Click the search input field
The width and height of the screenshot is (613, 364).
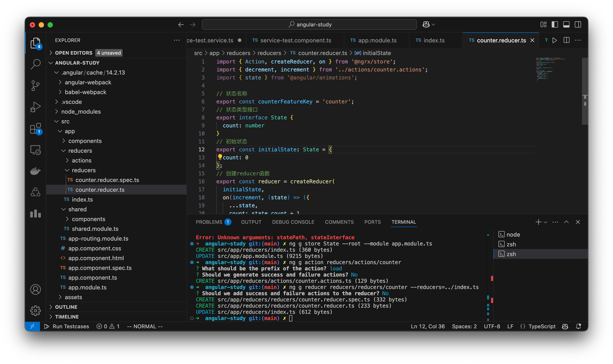309,24
